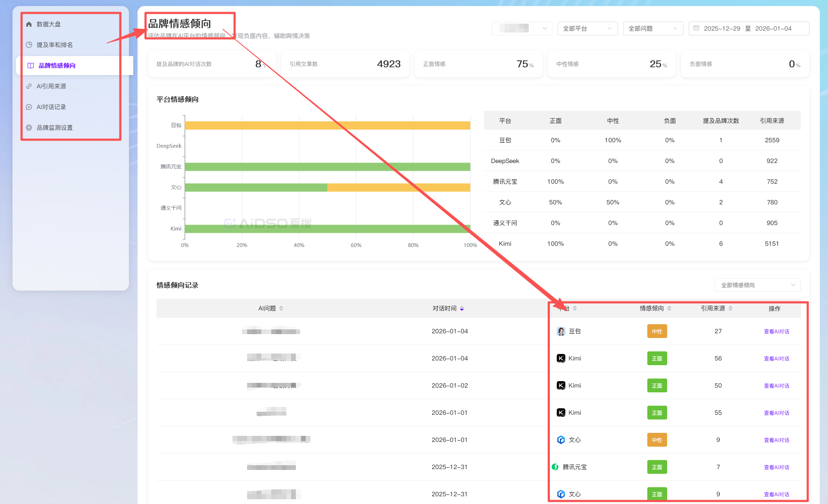Viewport: 828px width, 504px height.
Task: Click the home icon beside 数据大盘
Action: click(29, 24)
